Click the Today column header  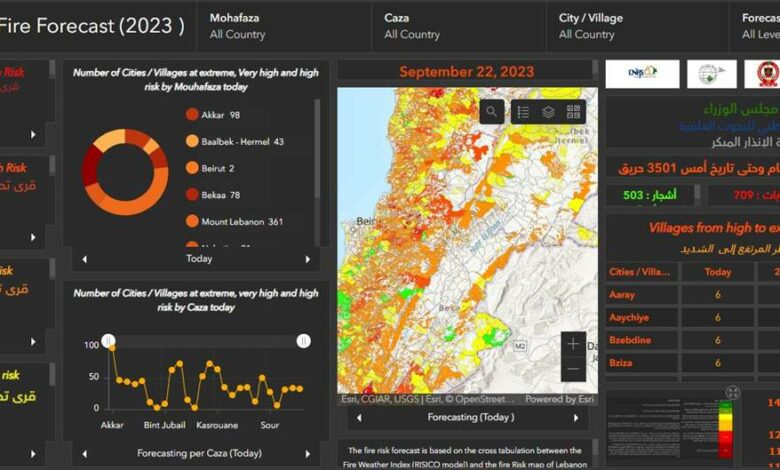click(717, 272)
